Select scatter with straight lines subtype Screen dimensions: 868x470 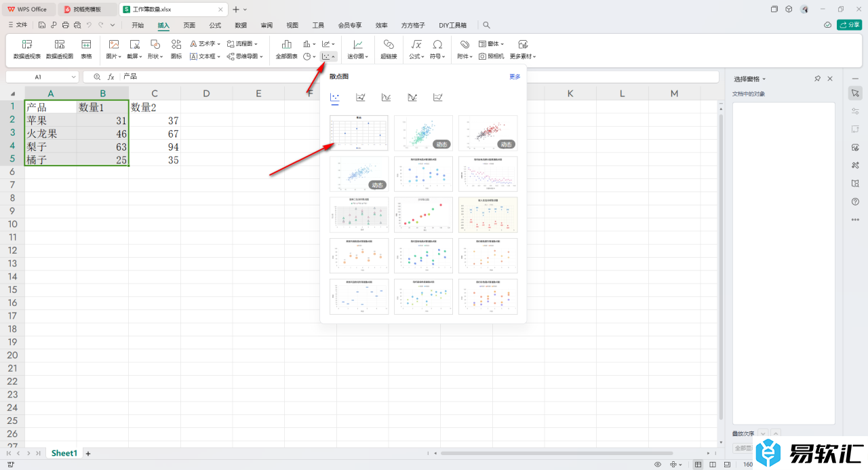pyautogui.click(x=438, y=98)
